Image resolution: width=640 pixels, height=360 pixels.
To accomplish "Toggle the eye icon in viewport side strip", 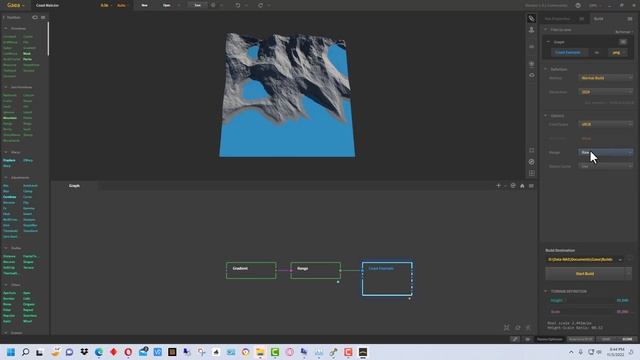I will 531,75.
